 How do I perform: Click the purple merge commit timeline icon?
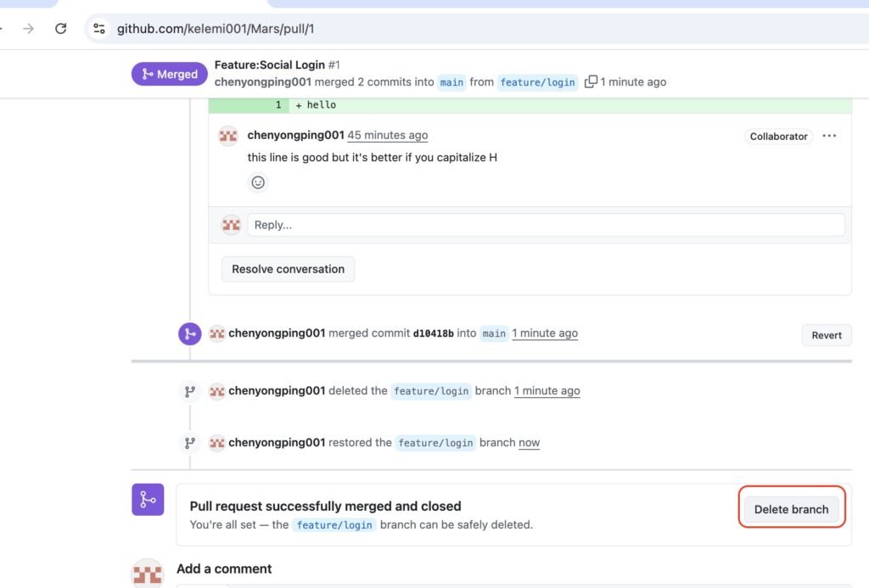[x=189, y=333]
